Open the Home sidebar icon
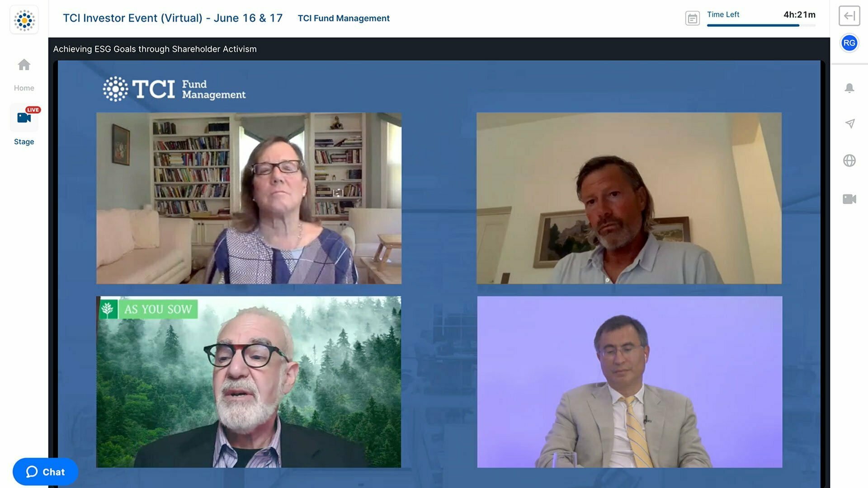The image size is (868, 488). point(24,65)
